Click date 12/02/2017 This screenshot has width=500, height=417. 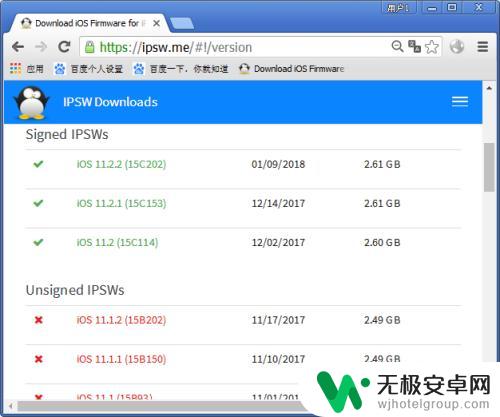pyautogui.click(x=278, y=242)
